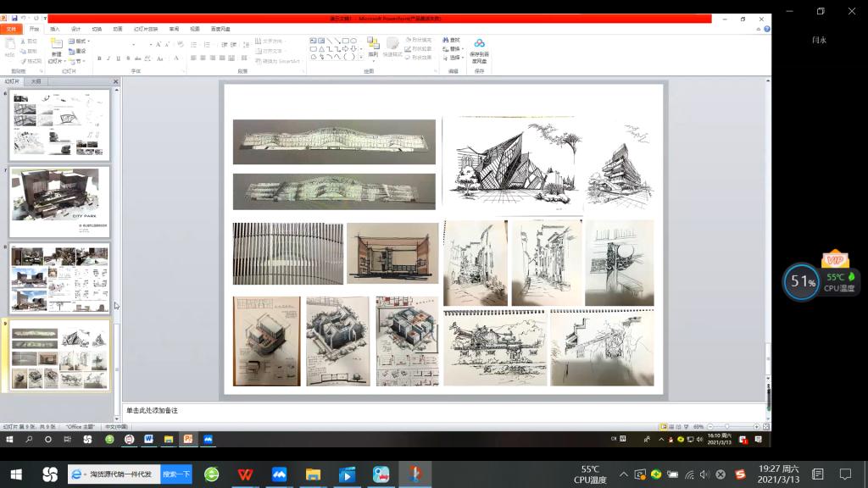Toggle bold text formatting
The height and width of the screenshot is (488, 868).
[99, 58]
